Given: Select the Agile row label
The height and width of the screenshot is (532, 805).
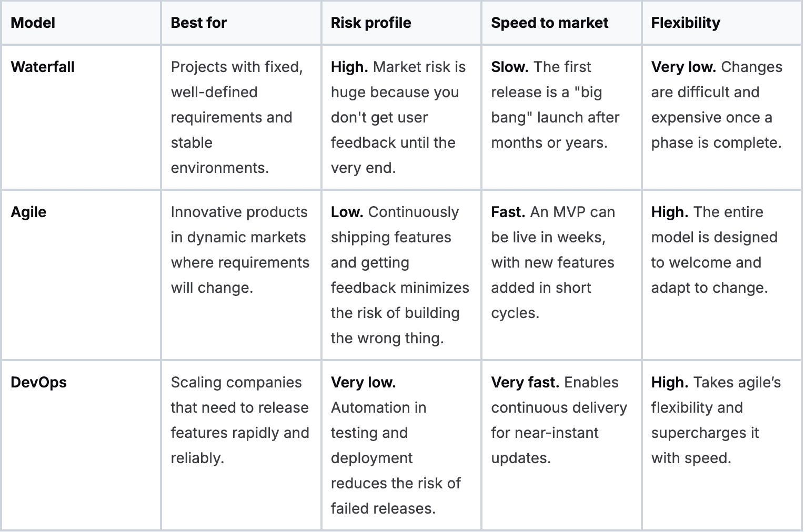Looking at the screenshot, I should (28, 212).
